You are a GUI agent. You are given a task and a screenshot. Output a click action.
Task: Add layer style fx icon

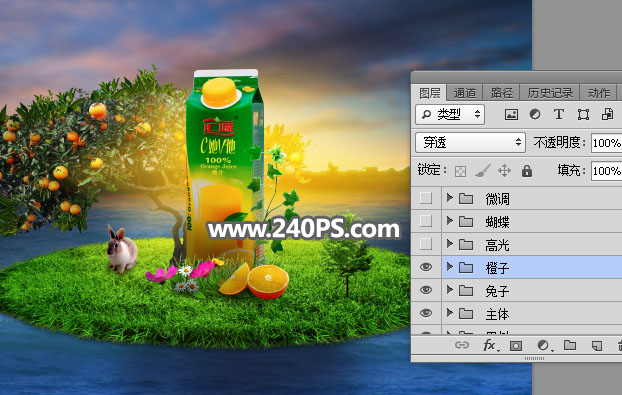tap(490, 345)
